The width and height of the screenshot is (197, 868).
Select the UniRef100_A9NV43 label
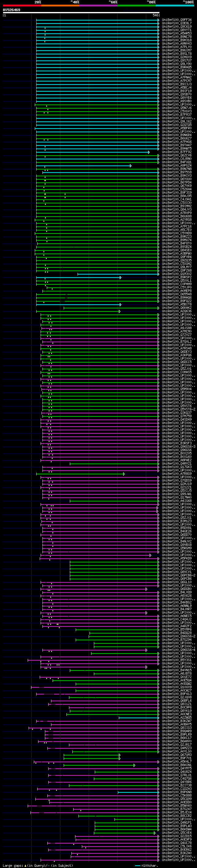(x=177, y=43)
